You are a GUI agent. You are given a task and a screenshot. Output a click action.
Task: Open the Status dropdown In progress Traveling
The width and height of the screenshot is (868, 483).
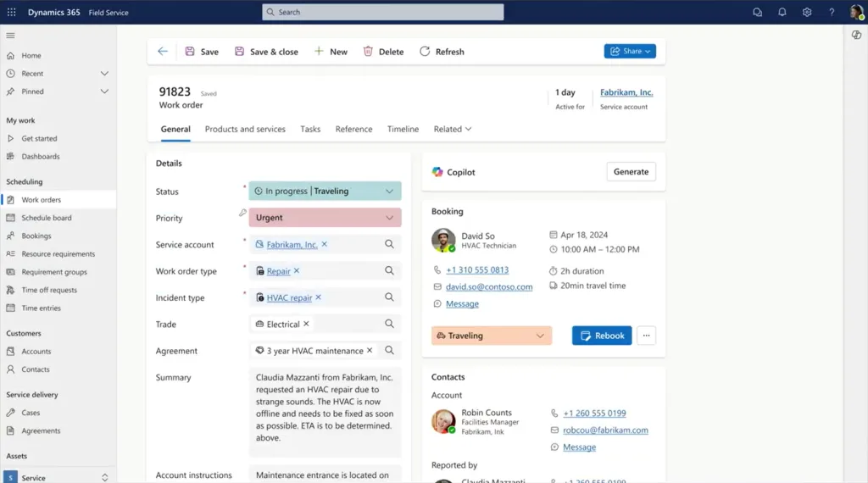[325, 191]
